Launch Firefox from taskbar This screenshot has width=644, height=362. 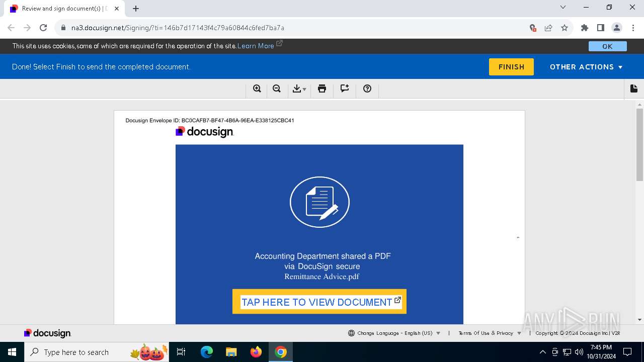[x=256, y=352]
